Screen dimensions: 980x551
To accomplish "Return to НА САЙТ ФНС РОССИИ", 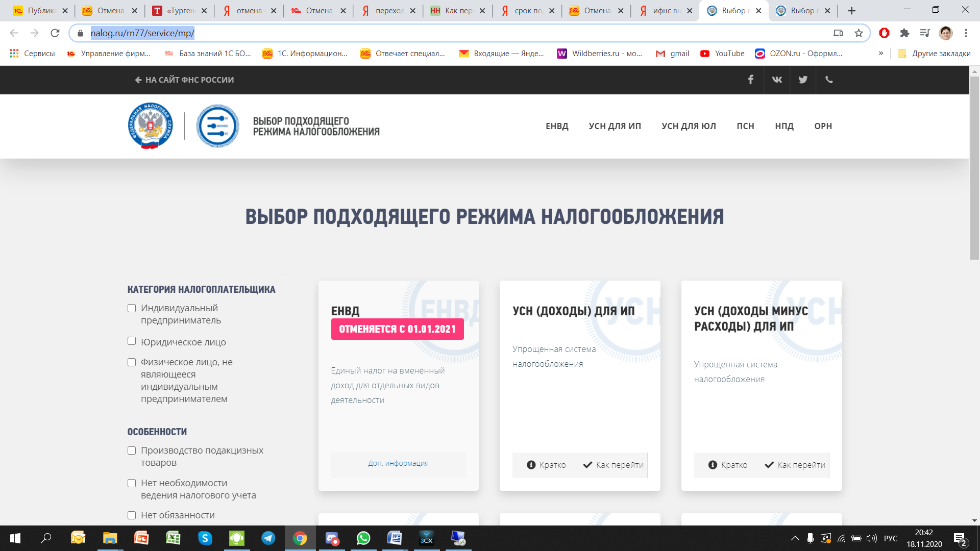I will pyautogui.click(x=184, y=80).
